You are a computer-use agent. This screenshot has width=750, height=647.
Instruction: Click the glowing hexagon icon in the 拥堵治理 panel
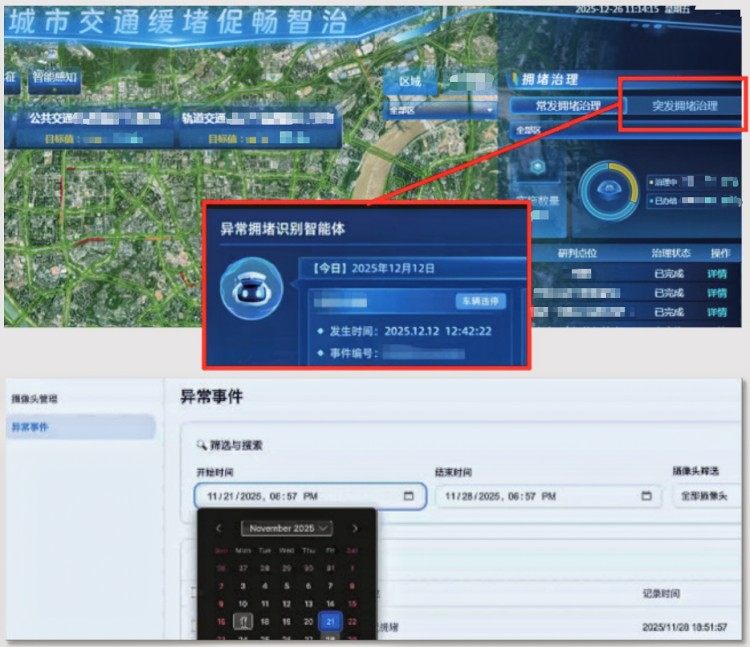pos(538,167)
